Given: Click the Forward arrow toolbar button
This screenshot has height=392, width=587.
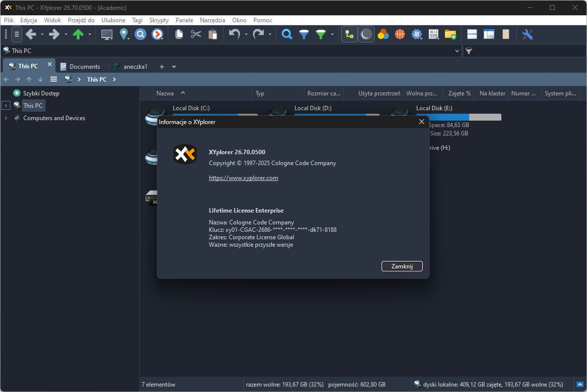Looking at the screenshot, I should coord(54,35).
